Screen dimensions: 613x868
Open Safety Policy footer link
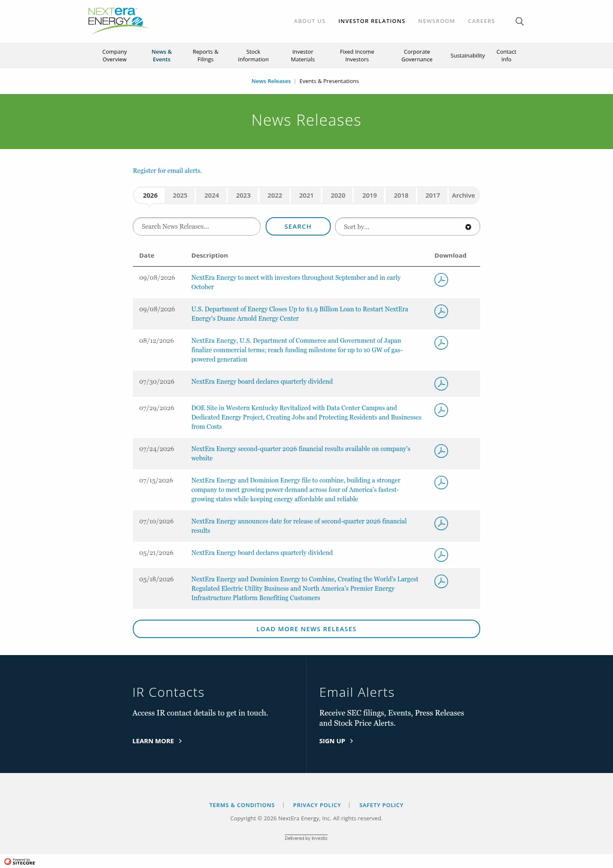(381, 805)
